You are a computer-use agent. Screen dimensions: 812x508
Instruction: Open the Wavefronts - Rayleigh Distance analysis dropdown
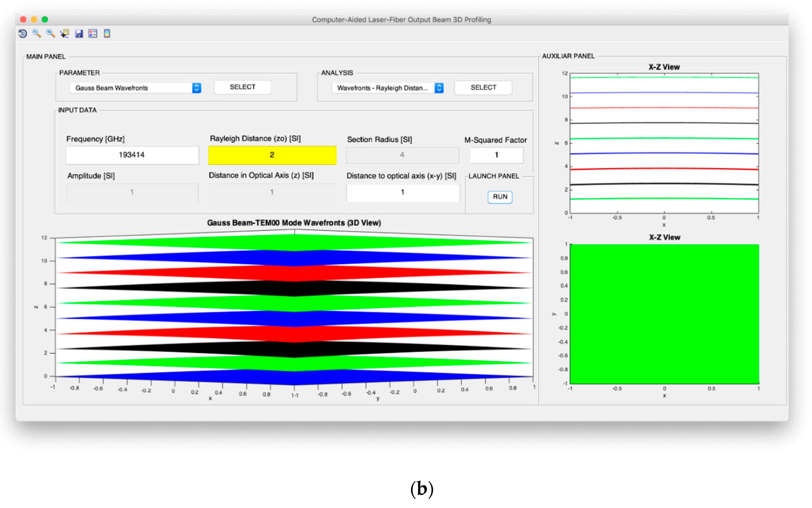pyautogui.click(x=388, y=88)
